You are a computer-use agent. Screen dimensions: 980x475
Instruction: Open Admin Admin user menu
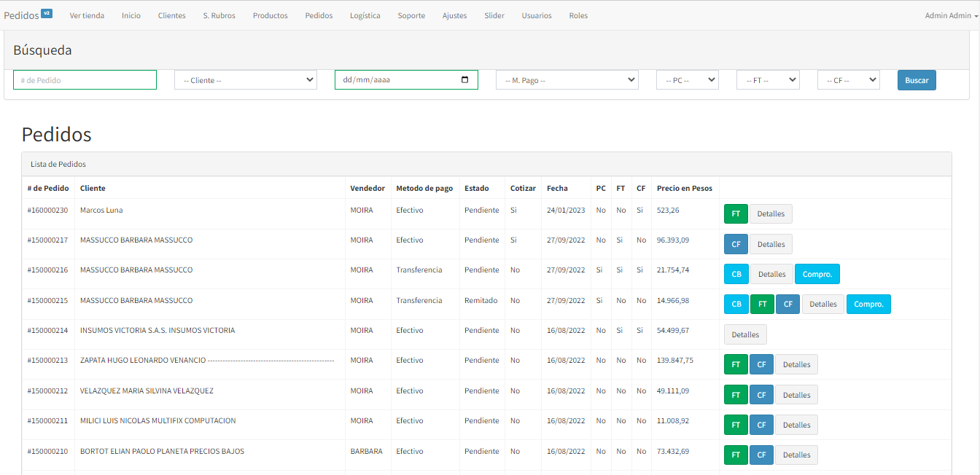tap(951, 15)
